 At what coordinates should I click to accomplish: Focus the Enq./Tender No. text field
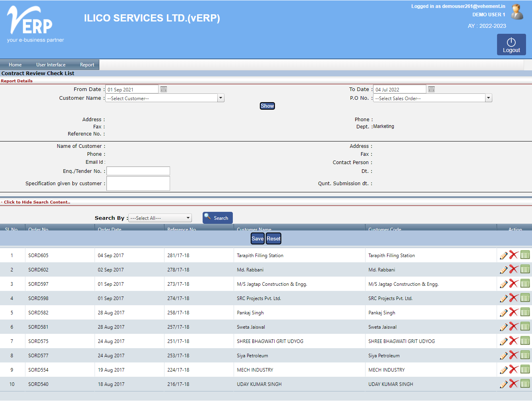click(x=138, y=171)
